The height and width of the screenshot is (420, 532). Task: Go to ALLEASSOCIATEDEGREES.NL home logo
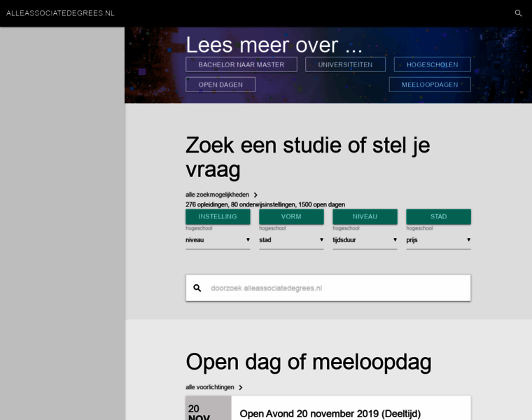(60, 13)
